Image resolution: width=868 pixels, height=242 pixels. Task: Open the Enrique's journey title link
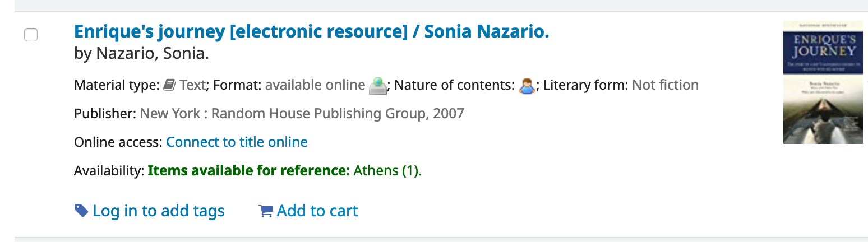(311, 32)
